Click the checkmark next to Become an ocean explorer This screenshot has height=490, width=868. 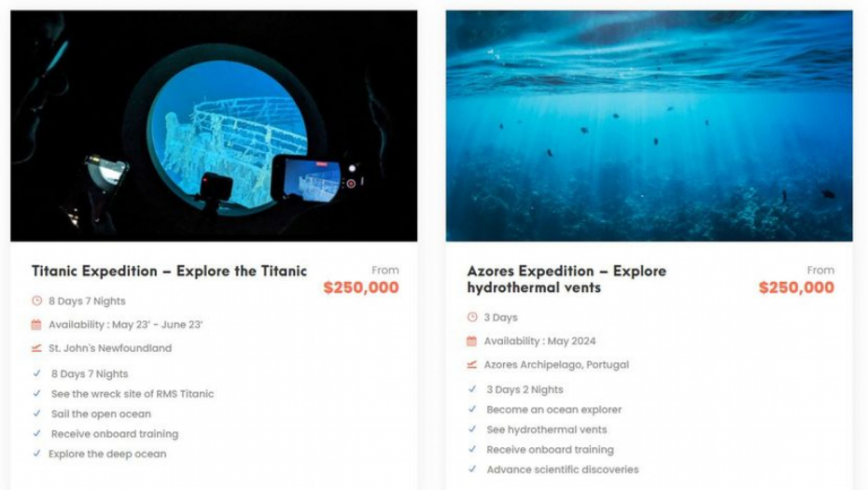[x=472, y=410]
